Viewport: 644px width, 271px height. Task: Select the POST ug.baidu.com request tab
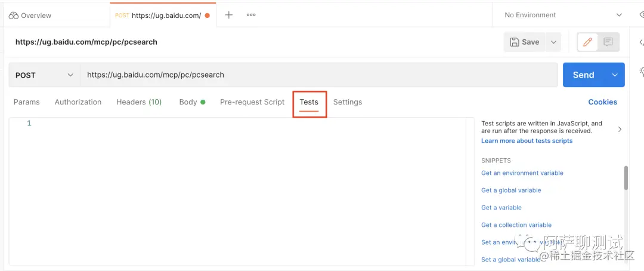tap(163, 16)
